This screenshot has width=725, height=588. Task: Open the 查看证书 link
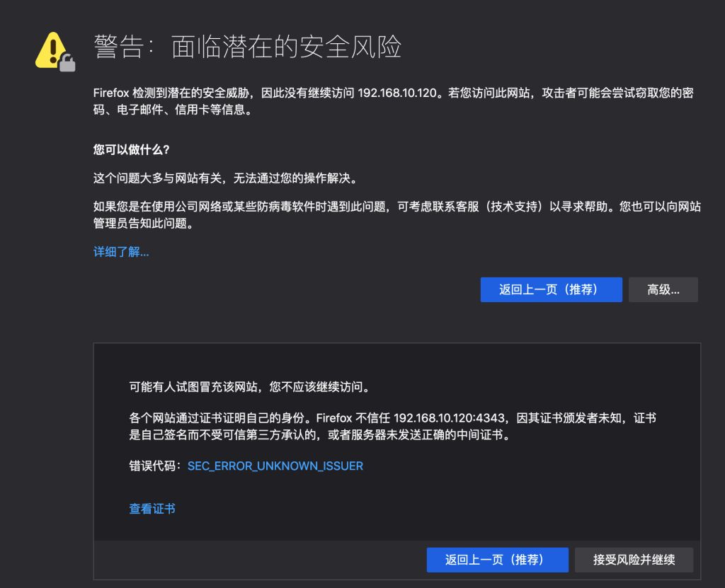coord(152,509)
